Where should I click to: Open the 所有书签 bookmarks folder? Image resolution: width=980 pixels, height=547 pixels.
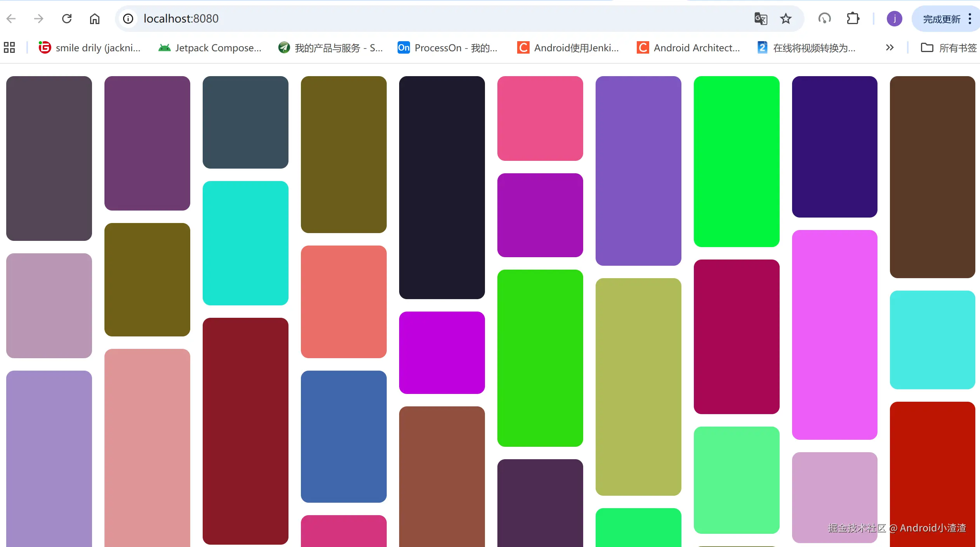click(949, 48)
